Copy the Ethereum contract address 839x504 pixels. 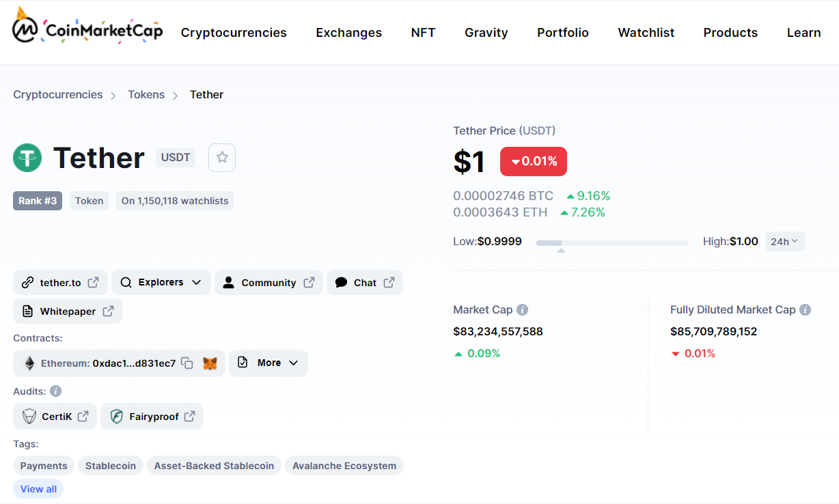[187, 363]
